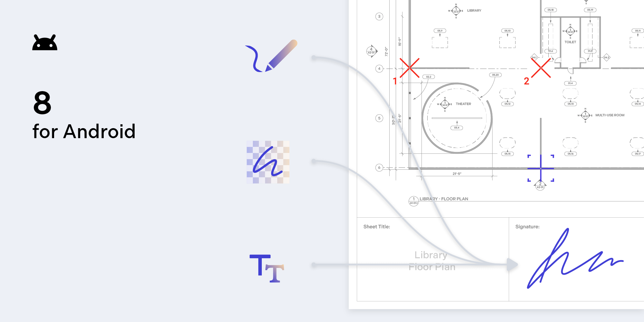
Task: Click the blue handwritten signature
Action: coord(575,259)
